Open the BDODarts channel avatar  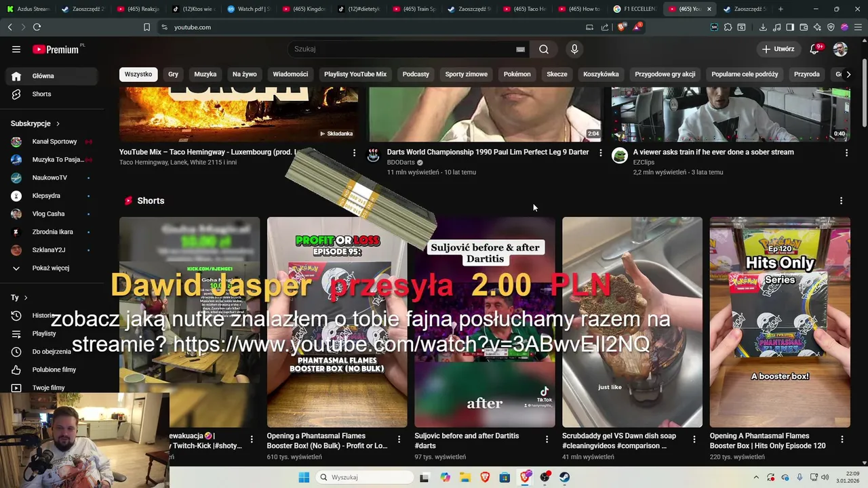(x=374, y=156)
